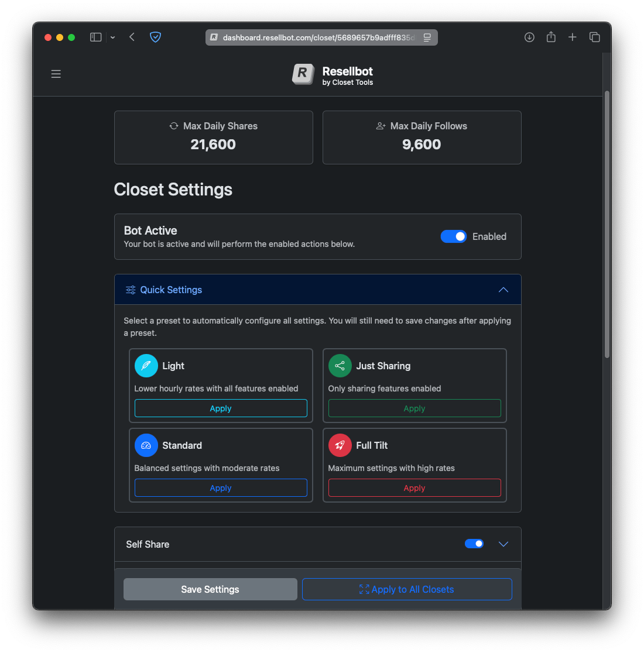Open a new tab with plus icon

tap(573, 37)
